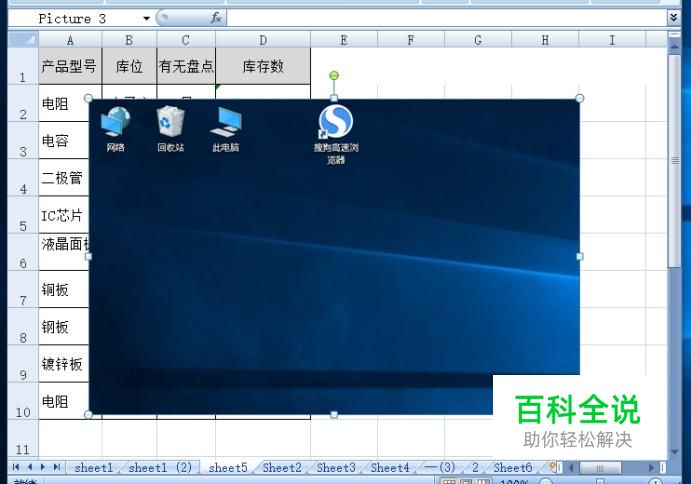
Task: Click the horizontal scrollbar thumb
Action: (600, 467)
